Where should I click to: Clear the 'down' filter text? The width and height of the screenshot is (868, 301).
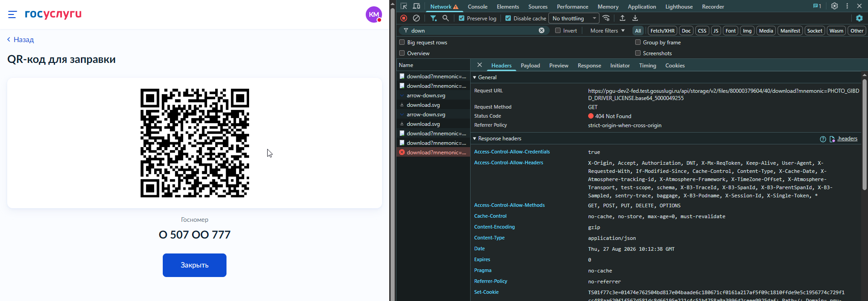click(542, 30)
